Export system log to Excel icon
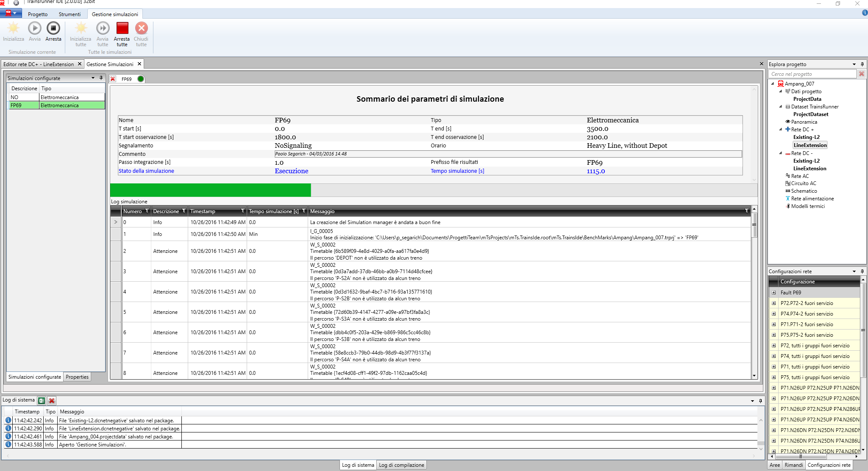 pyautogui.click(x=42, y=401)
